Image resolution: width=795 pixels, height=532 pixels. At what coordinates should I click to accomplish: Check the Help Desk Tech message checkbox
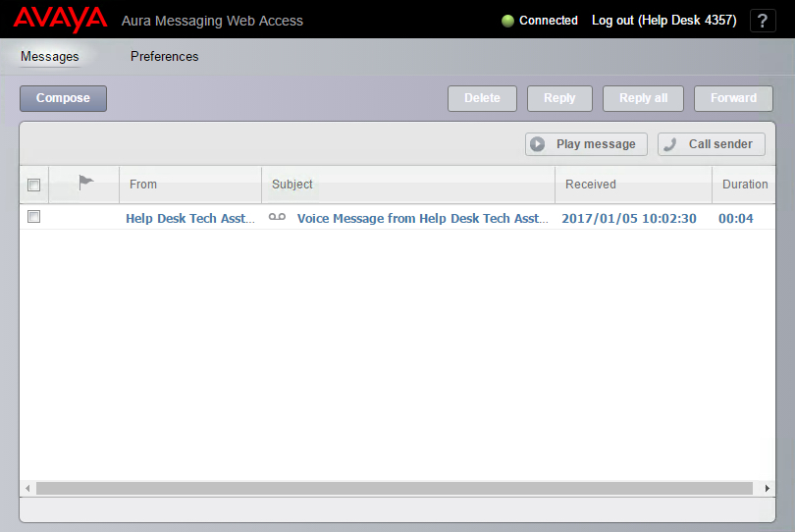pos(34,217)
